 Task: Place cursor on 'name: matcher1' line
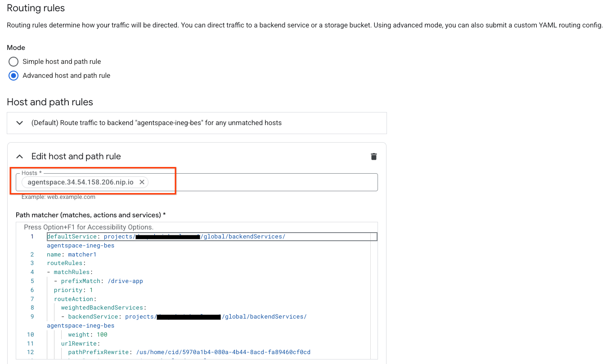pos(72,255)
